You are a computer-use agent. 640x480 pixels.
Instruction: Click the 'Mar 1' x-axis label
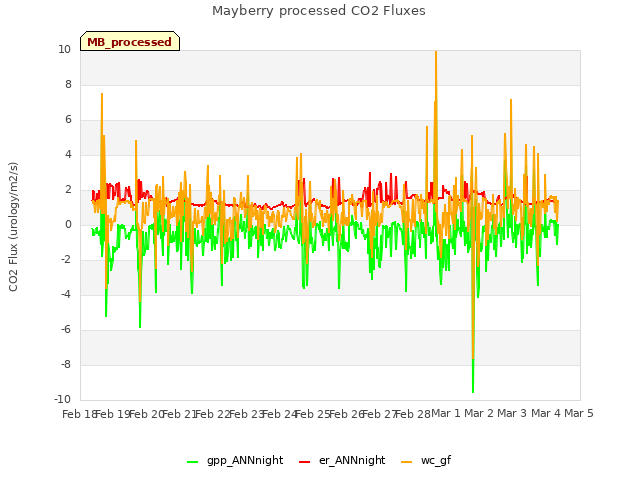pos(446,413)
